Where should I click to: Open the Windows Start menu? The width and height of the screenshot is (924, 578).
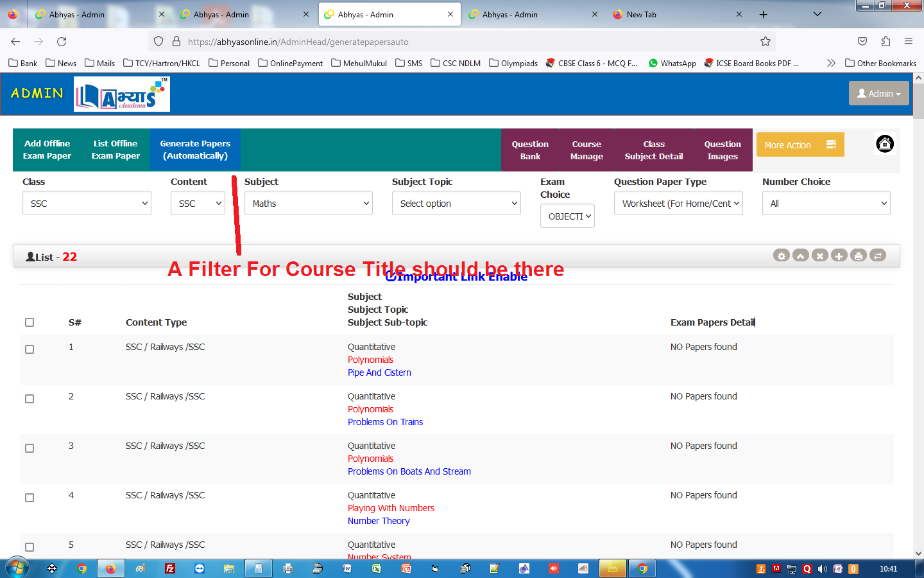click(17, 568)
